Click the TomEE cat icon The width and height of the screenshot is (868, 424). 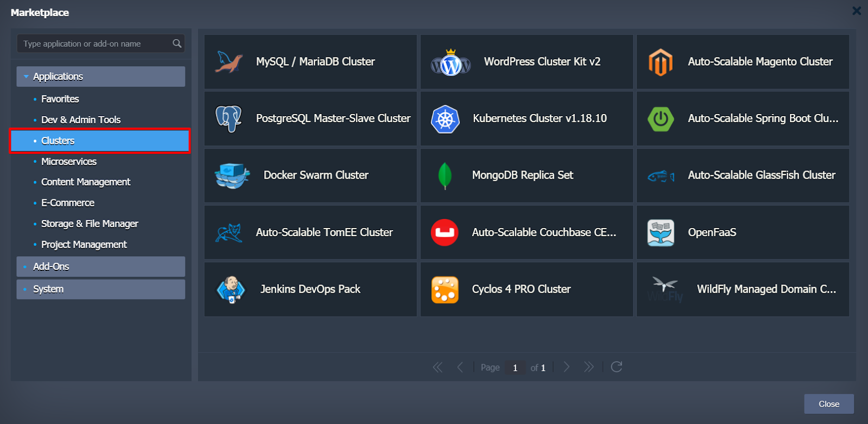[x=229, y=233]
